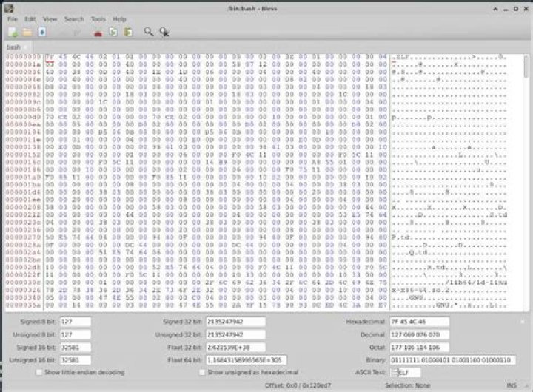Click the Signed 8 bit value field
This screenshot has width=533, height=392.
(x=76, y=322)
